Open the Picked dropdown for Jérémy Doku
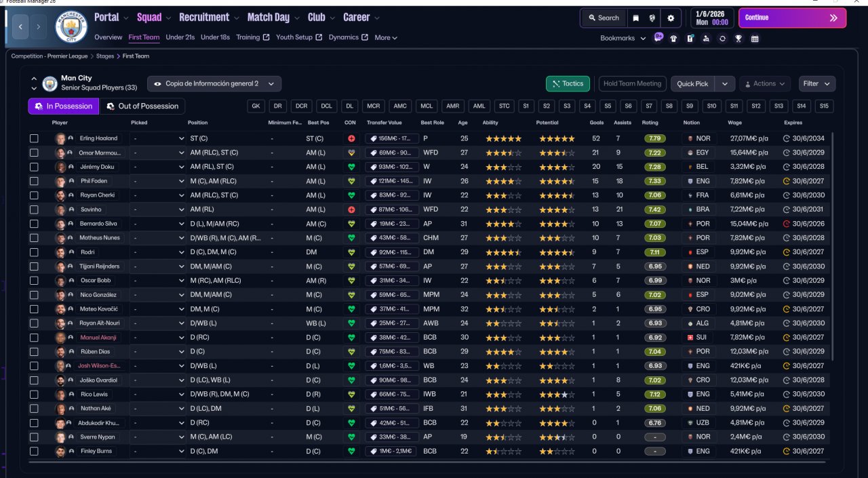 tap(159, 167)
